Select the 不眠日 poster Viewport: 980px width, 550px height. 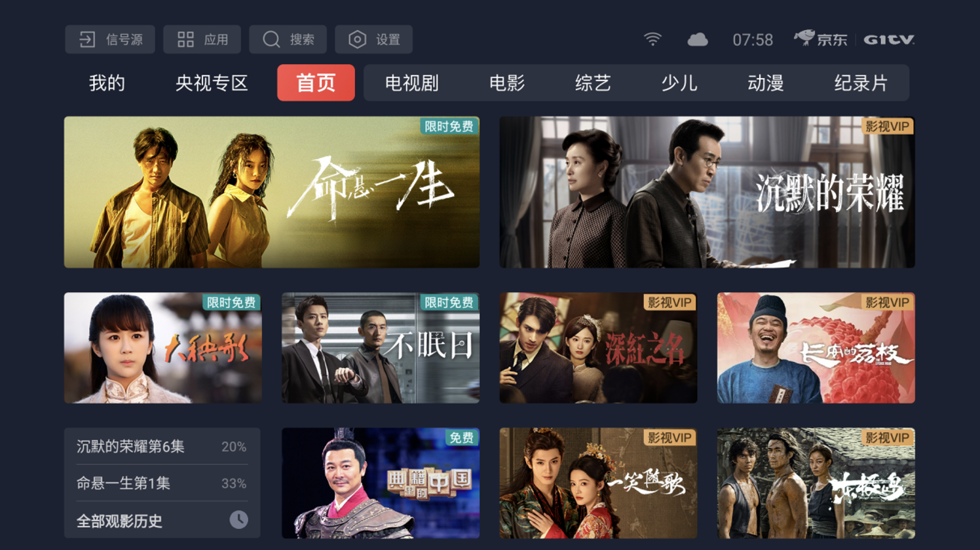pyautogui.click(x=381, y=348)
